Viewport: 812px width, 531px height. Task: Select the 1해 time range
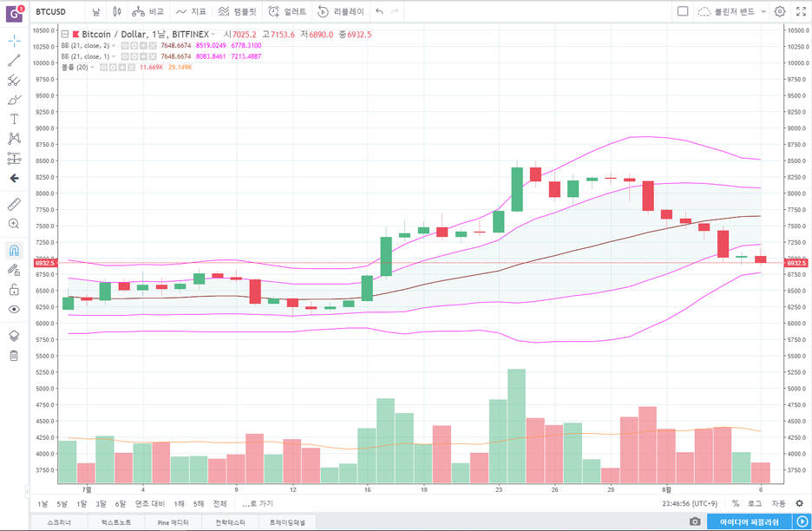coord(180,503)
